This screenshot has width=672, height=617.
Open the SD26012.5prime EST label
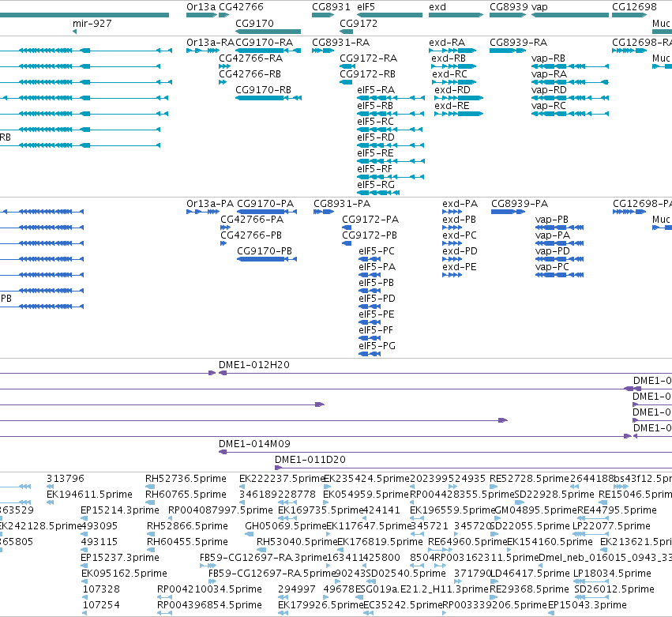pos(614,589)
